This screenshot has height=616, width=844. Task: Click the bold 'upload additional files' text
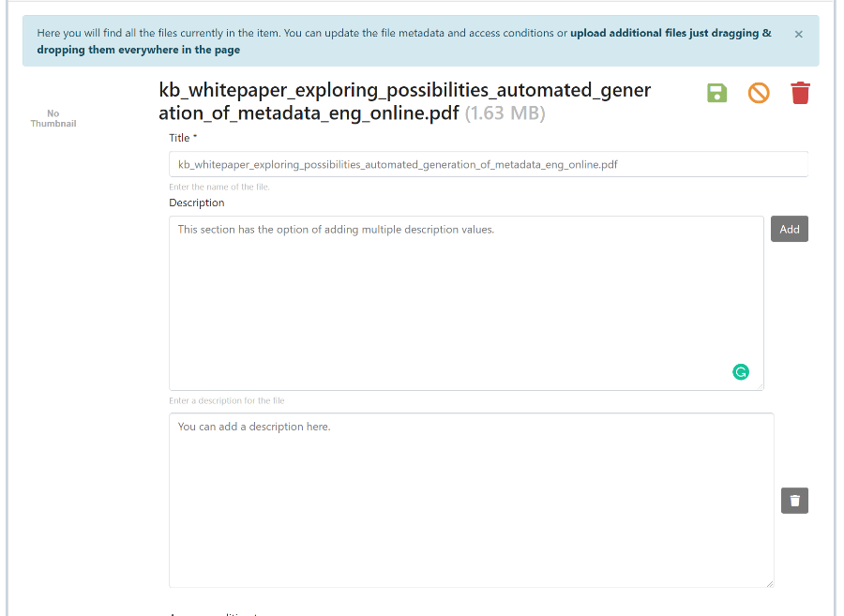point(670,34)
